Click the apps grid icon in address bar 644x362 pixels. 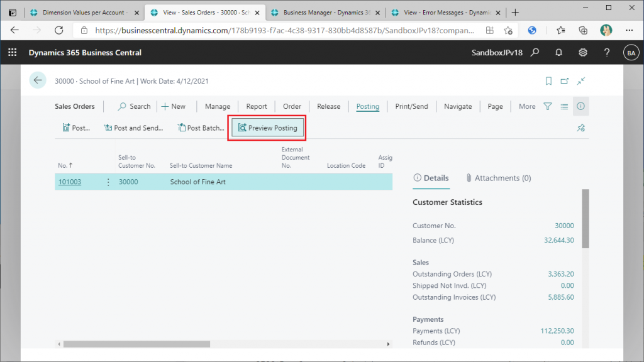[489, 30]
